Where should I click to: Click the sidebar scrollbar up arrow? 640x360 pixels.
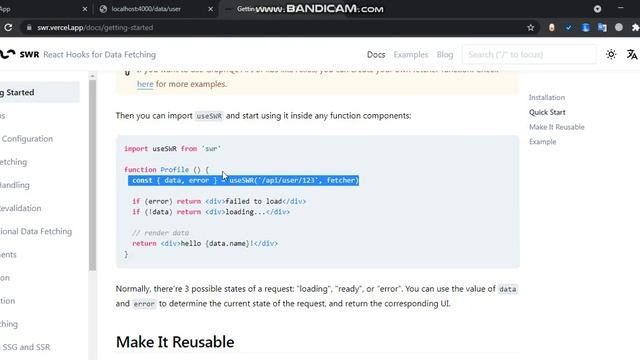point(92,76)
